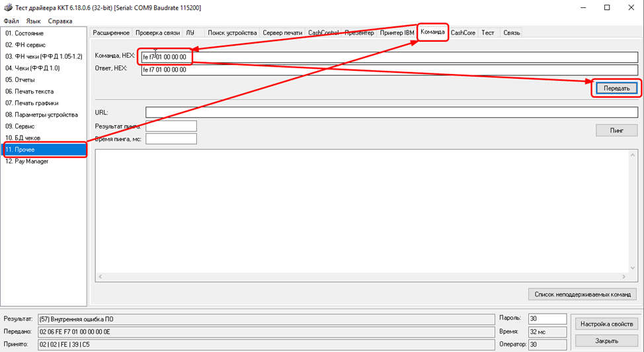Open the Справка menu

tap(60, 21)
